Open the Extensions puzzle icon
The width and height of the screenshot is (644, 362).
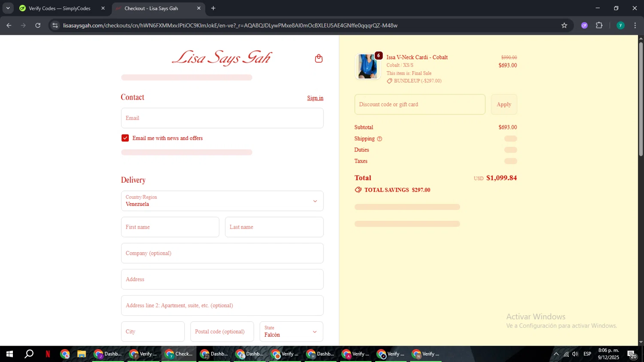599,25
